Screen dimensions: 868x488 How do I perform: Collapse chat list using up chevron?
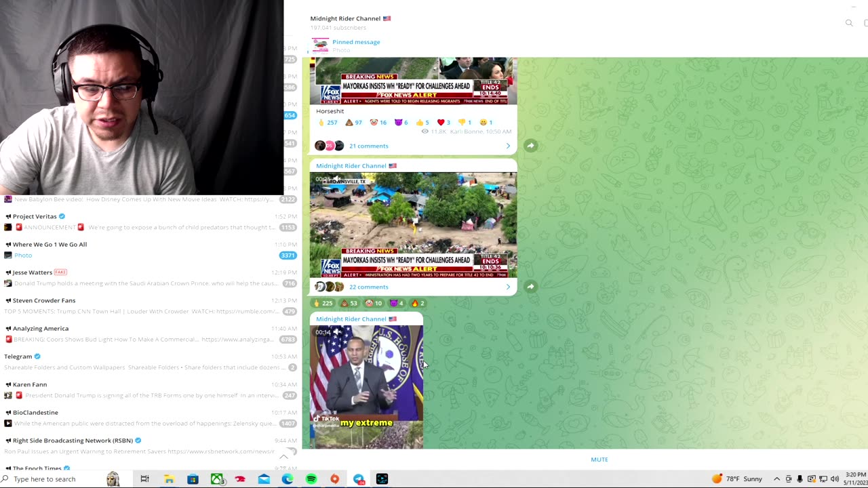[284, 457]
